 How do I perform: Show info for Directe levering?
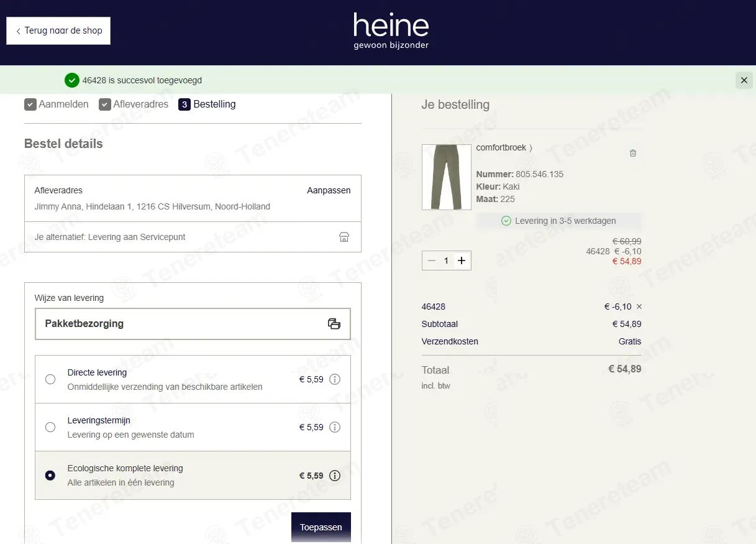click(335, 379)
